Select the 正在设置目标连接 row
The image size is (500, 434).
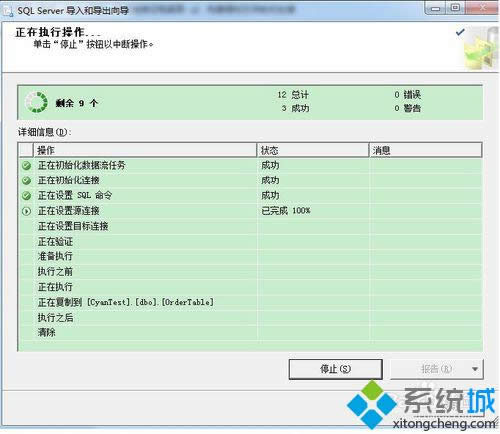250,226
